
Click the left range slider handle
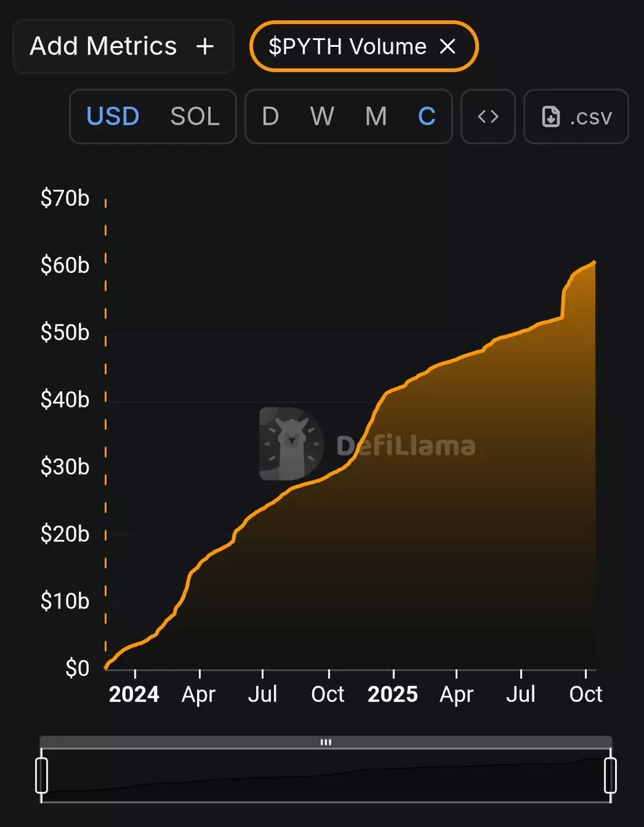[42, 775]
